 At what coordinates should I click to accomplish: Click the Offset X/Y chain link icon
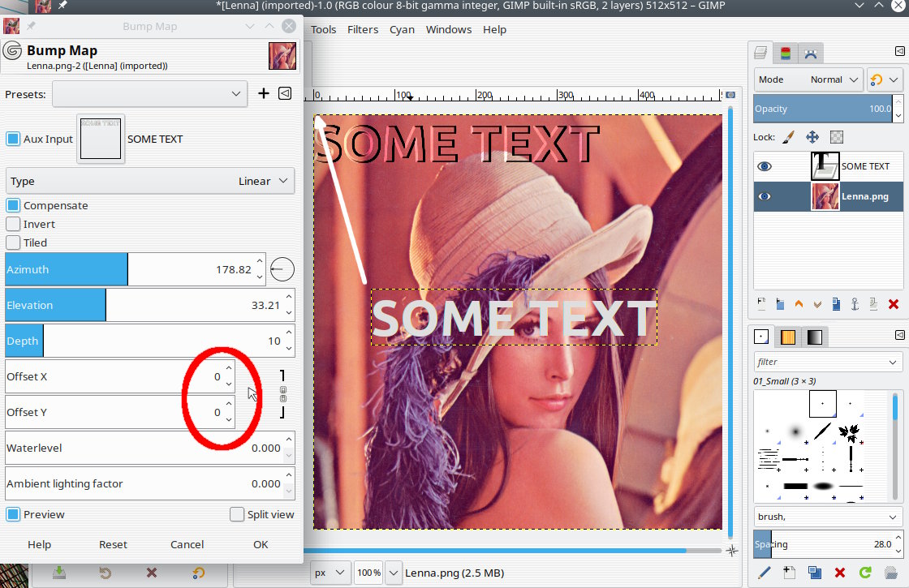point(283,394)
